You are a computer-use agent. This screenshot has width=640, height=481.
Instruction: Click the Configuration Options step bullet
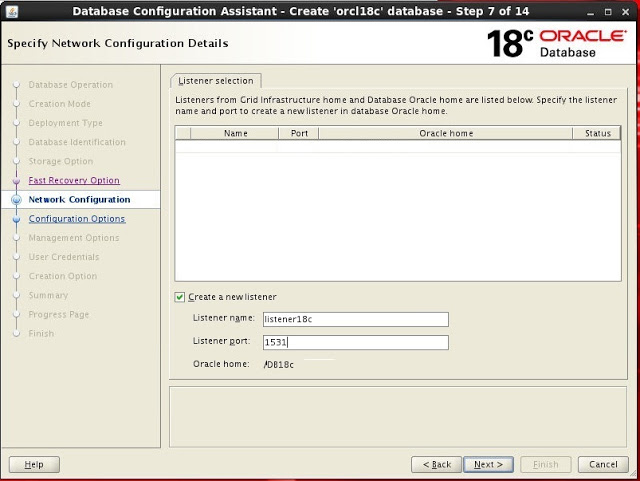click(x=16, y=219)
